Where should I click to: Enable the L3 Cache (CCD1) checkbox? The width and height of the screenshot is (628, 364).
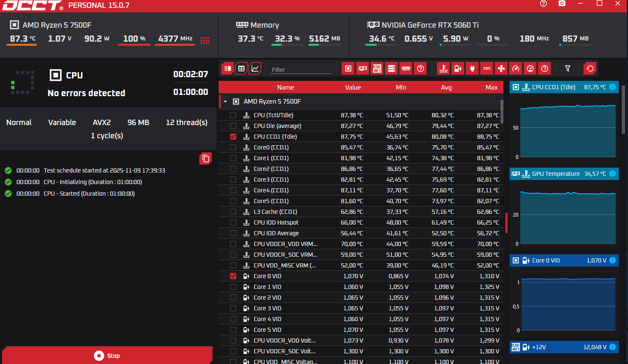click(x=233, y=212)
